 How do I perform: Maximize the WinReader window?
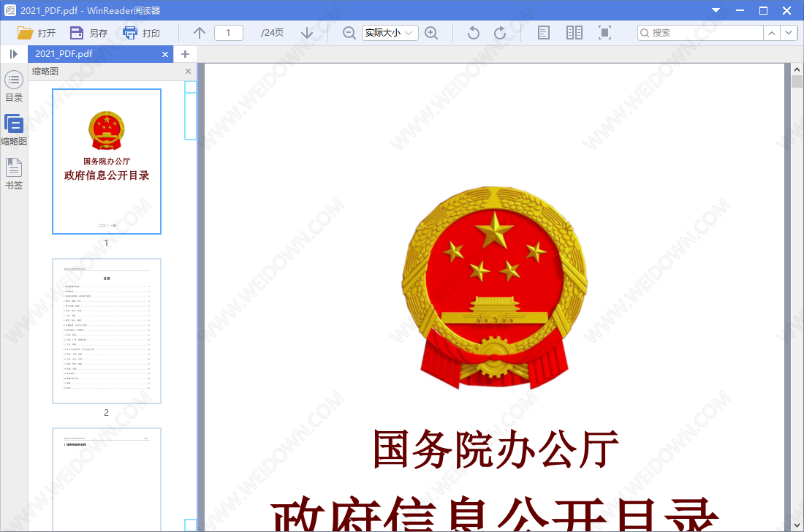click(764, 10)
